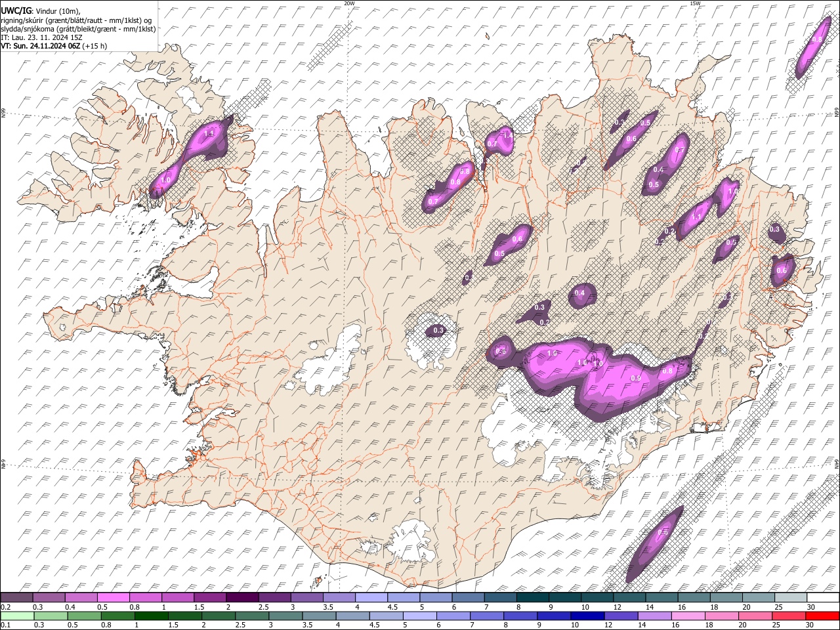Viewport: 840px width, 630px height.
Task: Select the orchid 0.4–0.5 legend swatch
Action: (x=81, y=598)
